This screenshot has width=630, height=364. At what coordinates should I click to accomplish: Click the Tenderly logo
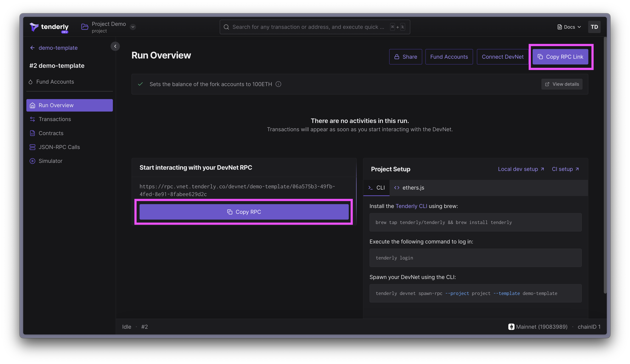click(49, 27)
